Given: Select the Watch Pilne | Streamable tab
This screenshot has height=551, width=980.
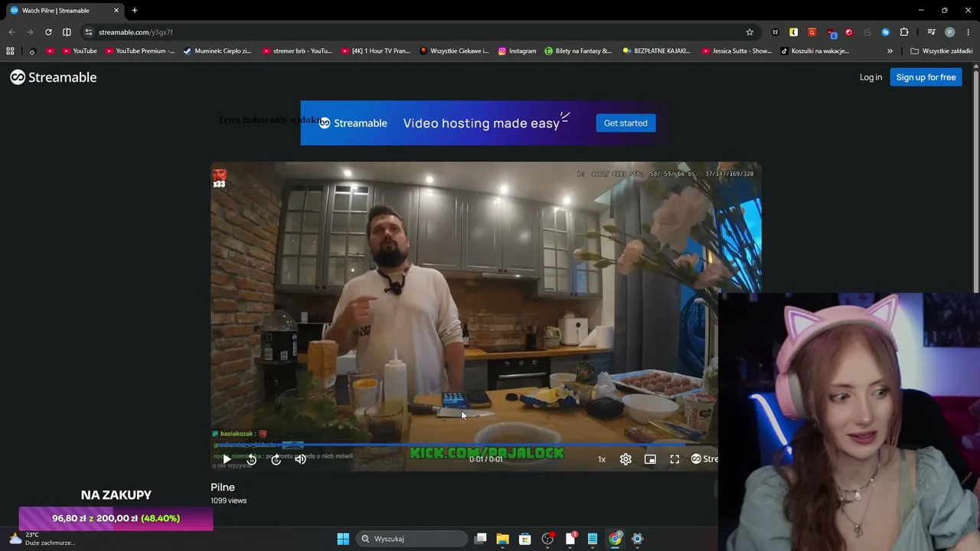Looking at the screenshot, I should [64, 11].
